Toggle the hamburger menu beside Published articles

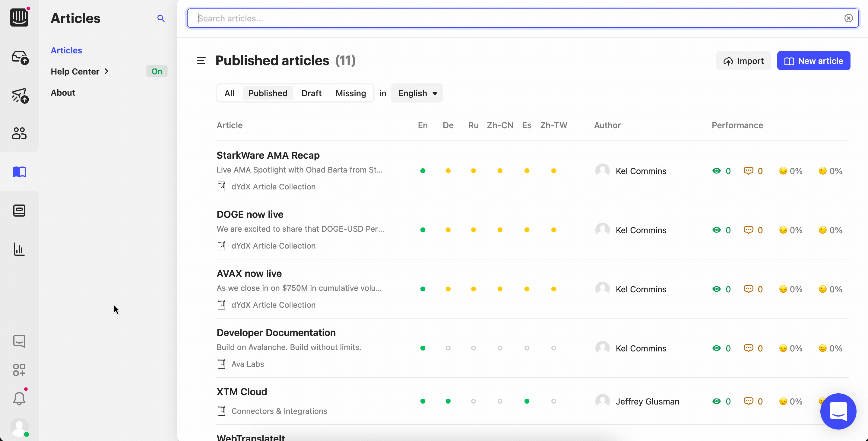[x=201, y=61]
